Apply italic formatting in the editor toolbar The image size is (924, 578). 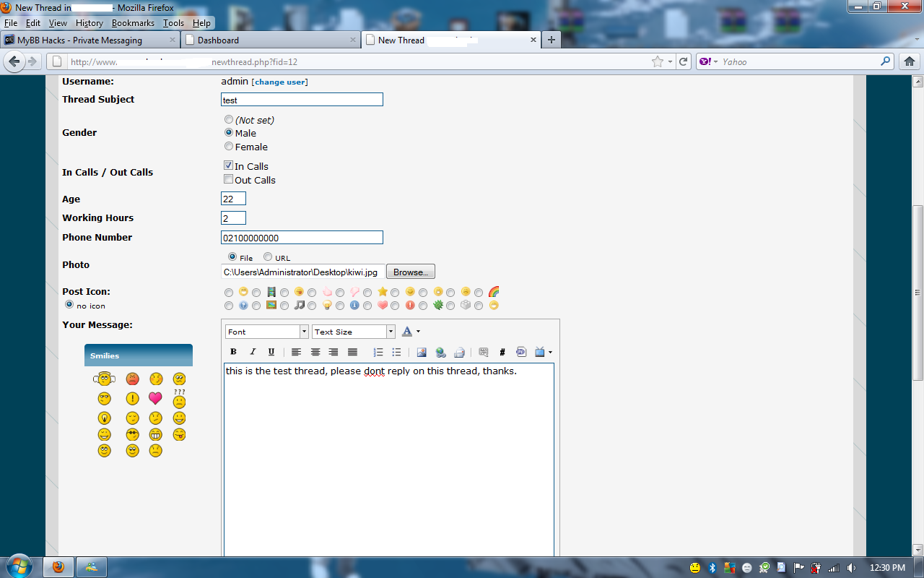[253, 353]
